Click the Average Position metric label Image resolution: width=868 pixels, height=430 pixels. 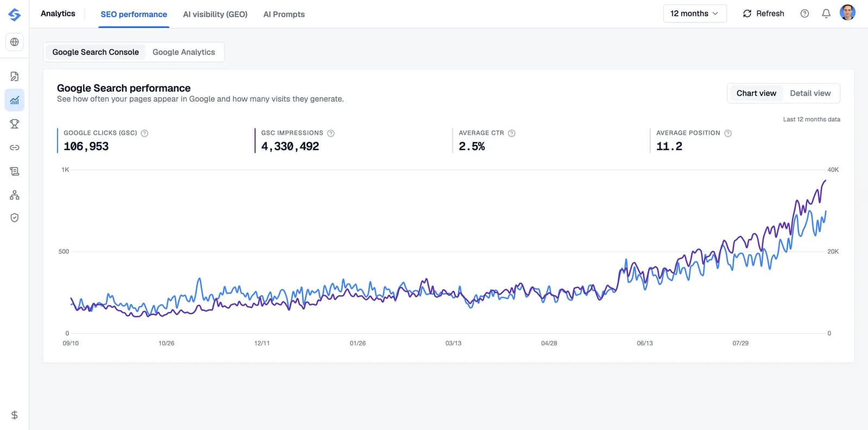click(688, 133)
